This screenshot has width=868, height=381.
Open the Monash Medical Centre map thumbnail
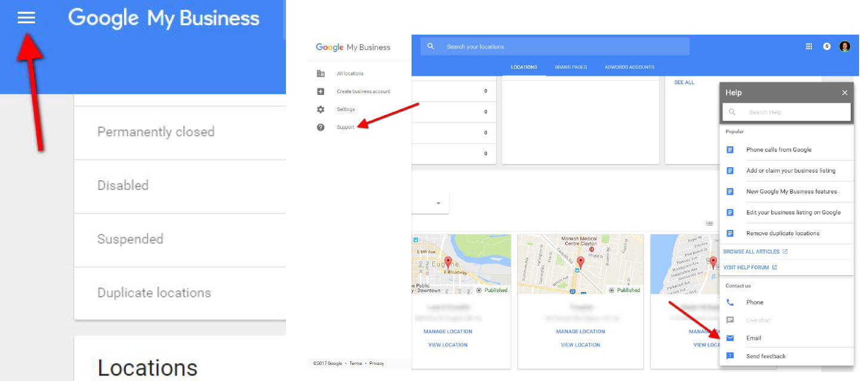click(x=580, y=264)
